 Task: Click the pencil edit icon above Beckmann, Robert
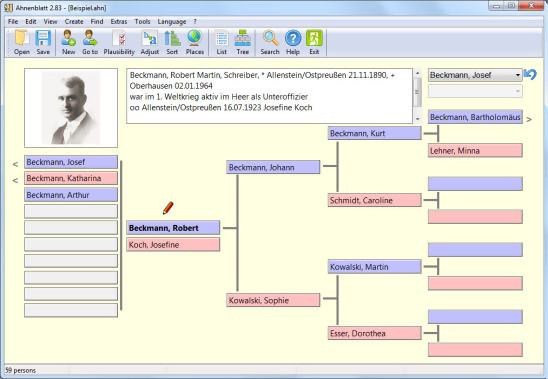point(168,208)
